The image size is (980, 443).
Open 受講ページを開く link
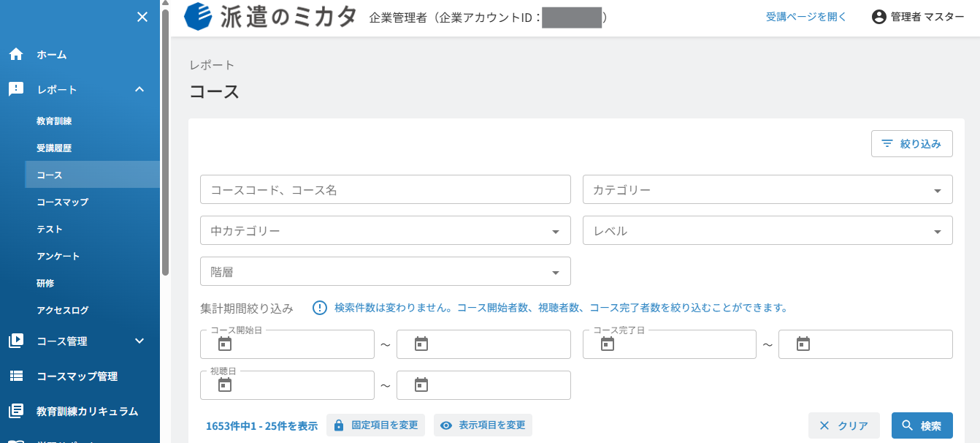[x=806, y=17]
